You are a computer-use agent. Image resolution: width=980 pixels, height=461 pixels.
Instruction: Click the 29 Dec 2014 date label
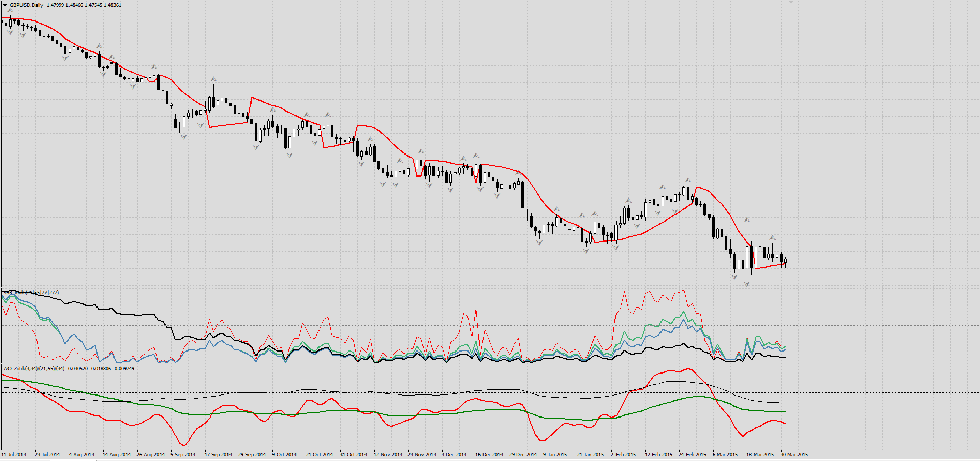tap(523, 454)
